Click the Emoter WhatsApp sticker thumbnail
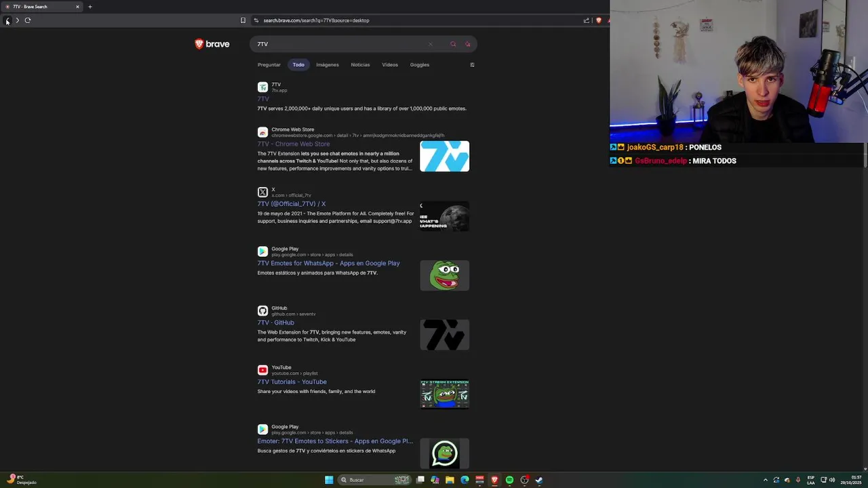The width and height of the screenshot is (868, 488). click(444, 453)
